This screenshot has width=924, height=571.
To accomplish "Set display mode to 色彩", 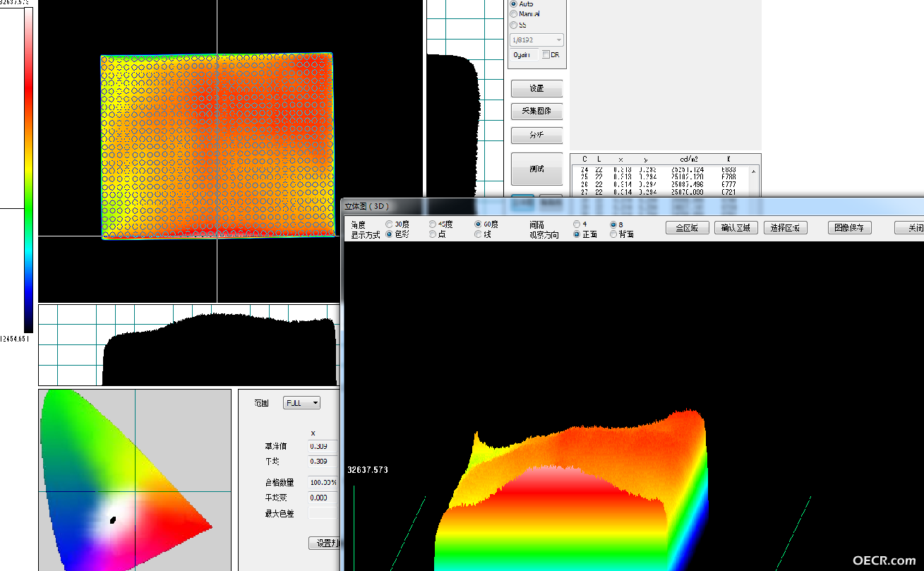I will [389, 234].
